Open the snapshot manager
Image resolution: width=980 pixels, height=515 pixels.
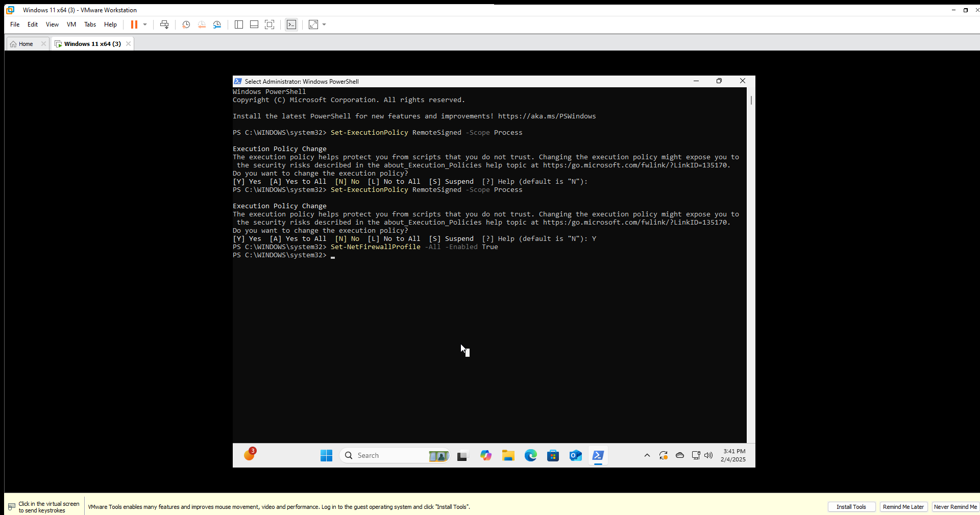pos(217,24)
